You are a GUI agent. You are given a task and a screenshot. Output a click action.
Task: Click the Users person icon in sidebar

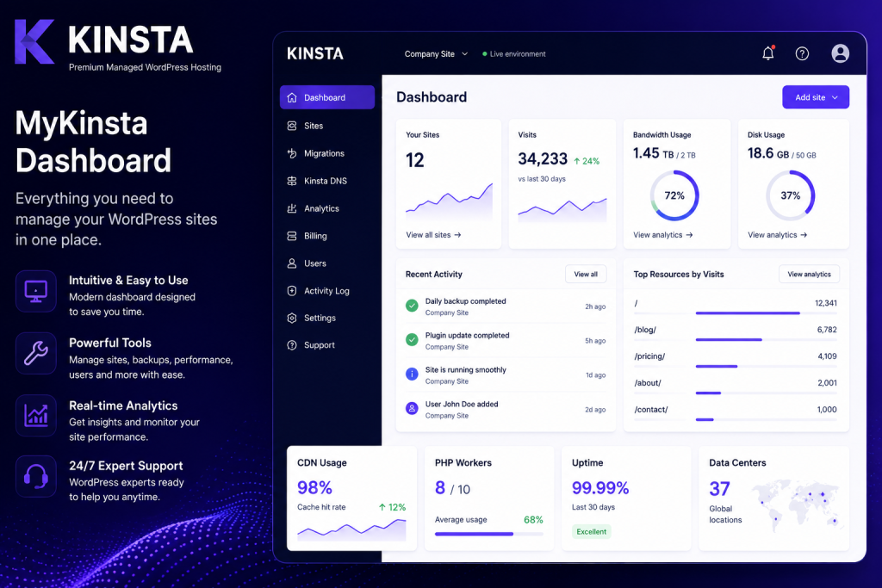coord(291,263)
